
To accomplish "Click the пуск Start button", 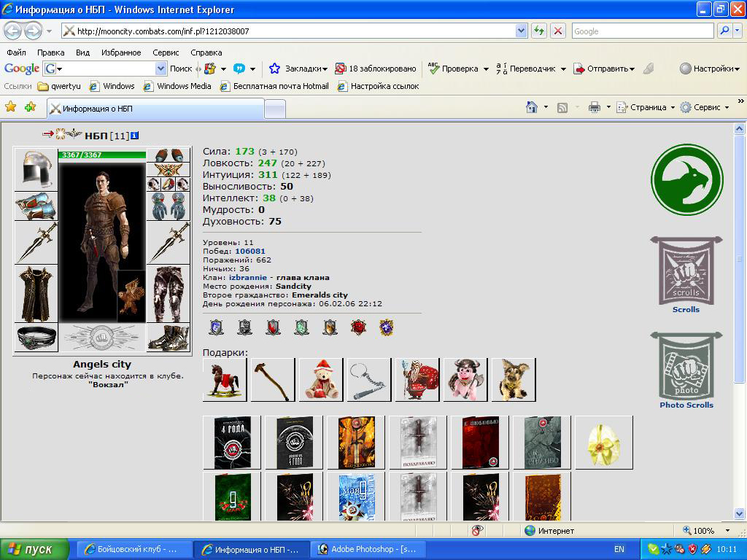I will [x=35, y=549].
